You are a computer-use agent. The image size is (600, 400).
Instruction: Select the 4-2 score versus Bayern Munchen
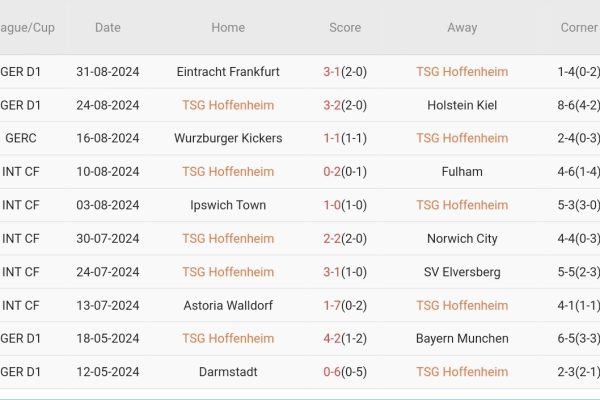[333, 339]
